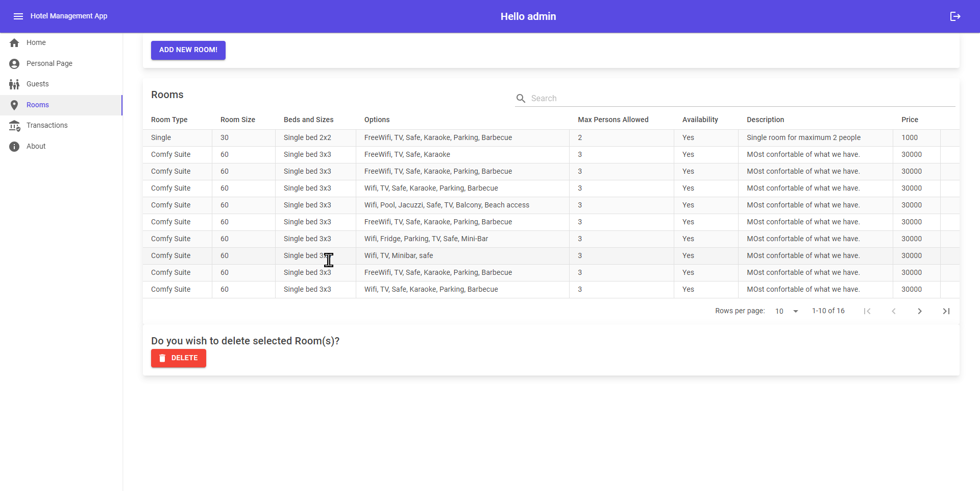Open the Rows per page dropdown
The height and width of the screenshot is (491, 980).
pos(786,311)
